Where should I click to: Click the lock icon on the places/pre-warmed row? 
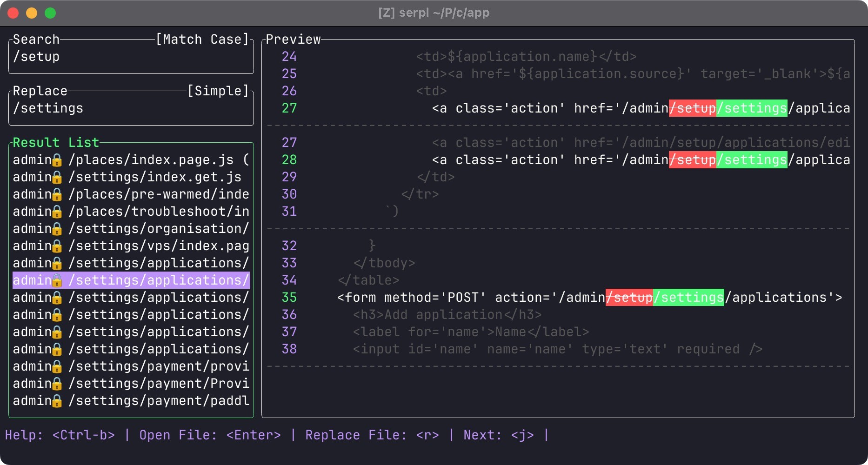click(x=57, y=195)
